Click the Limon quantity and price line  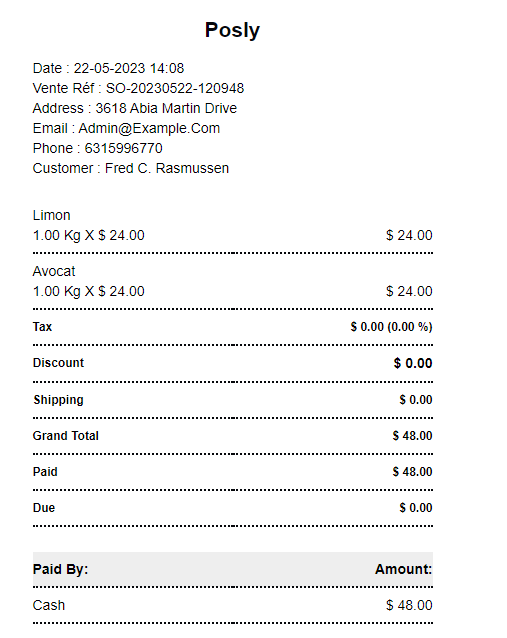(88, 235)
